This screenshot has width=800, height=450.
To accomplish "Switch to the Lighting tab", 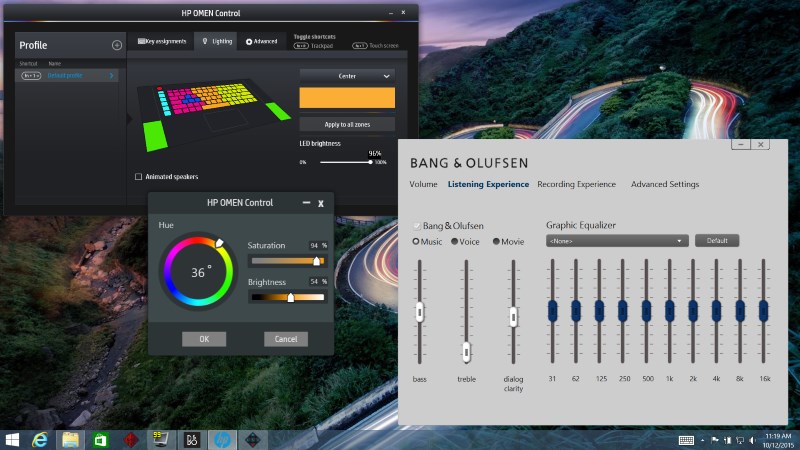I will point(217,41).
